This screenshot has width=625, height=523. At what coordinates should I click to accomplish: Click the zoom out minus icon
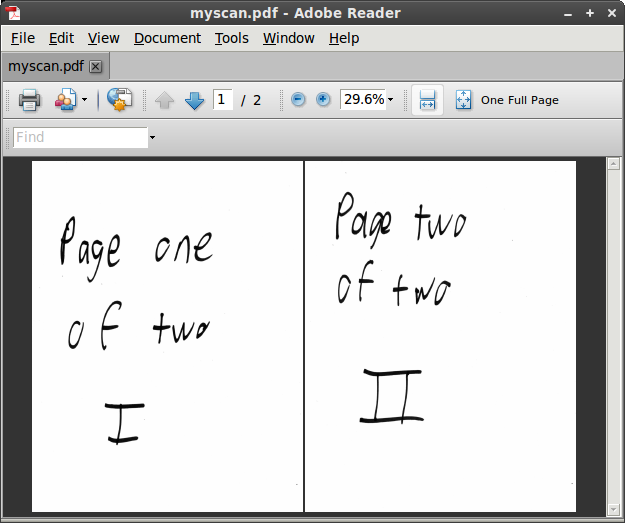[x=298, y=100]
